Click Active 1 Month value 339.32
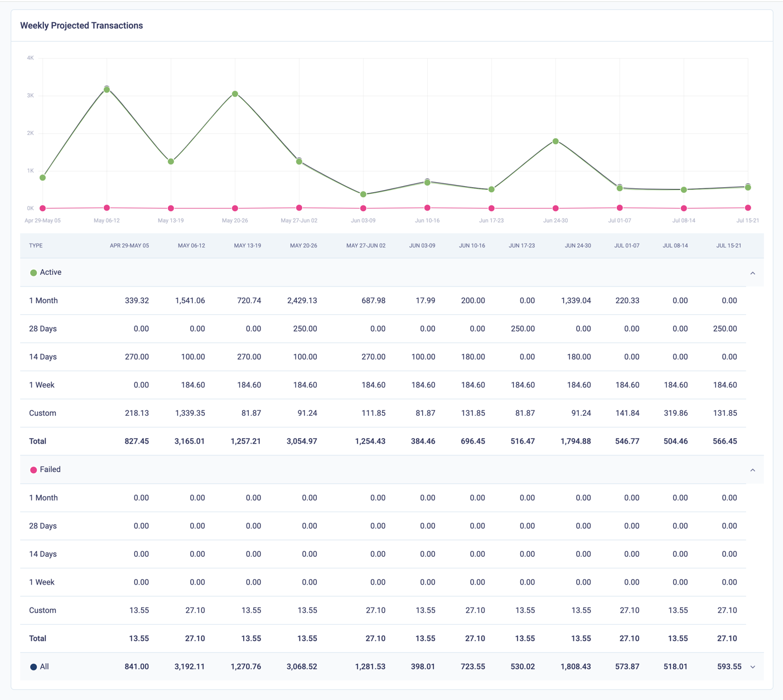Screen dimensions: 783x700 pyautogui.click(x=137, y=300)
